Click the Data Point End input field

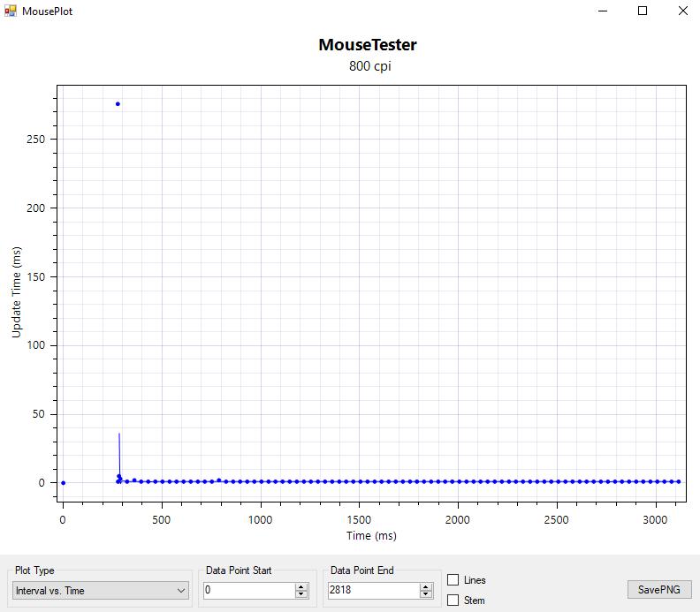tap(372, 590)
